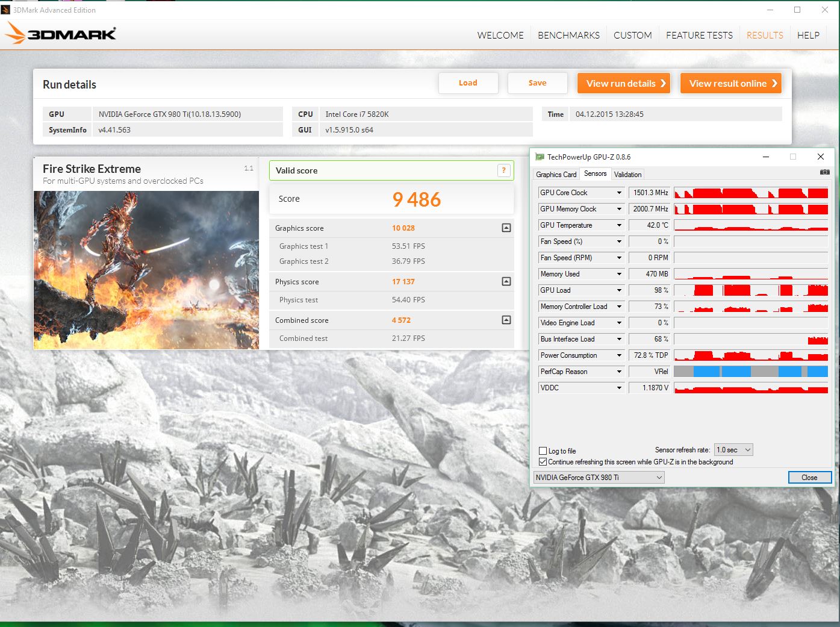Open the GPU selector combo box
The height and width of the screenshot is (627, 840).
599,478
